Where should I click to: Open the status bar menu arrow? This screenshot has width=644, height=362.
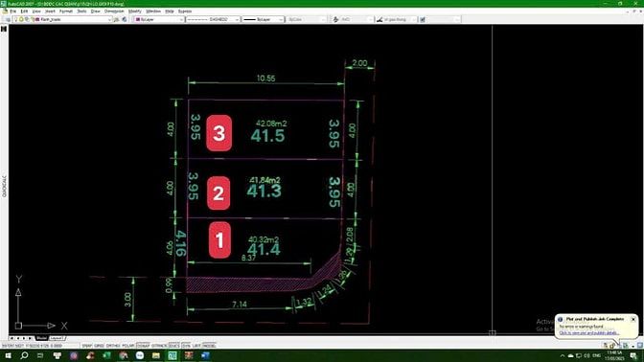pyautogui.click(x=632, y=347)
